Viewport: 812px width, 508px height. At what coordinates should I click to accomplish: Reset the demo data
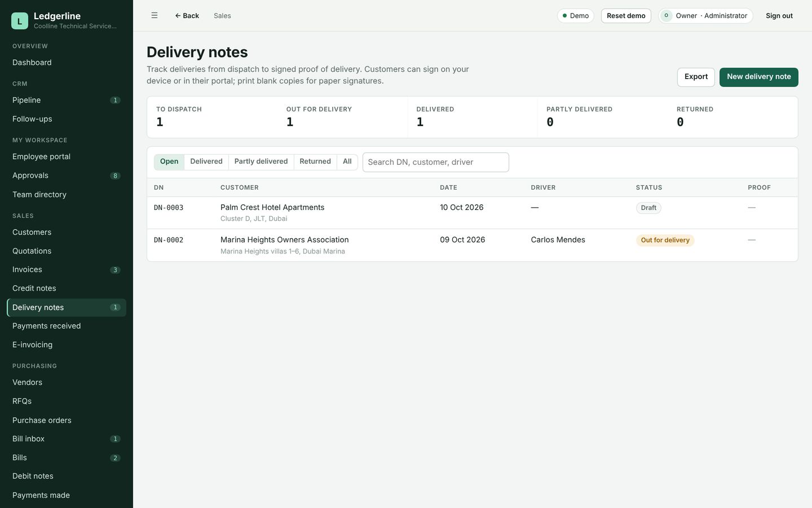point(626,16)
